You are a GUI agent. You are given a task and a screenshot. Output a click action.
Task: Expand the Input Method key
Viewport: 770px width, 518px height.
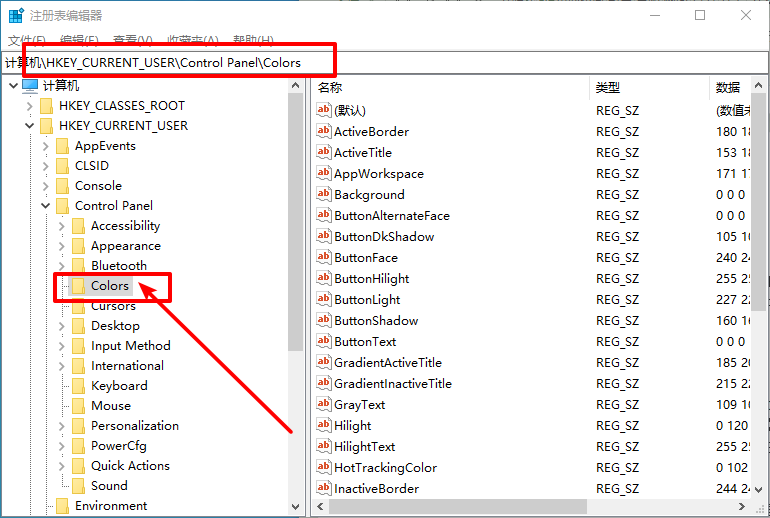[x=61, y=346]
